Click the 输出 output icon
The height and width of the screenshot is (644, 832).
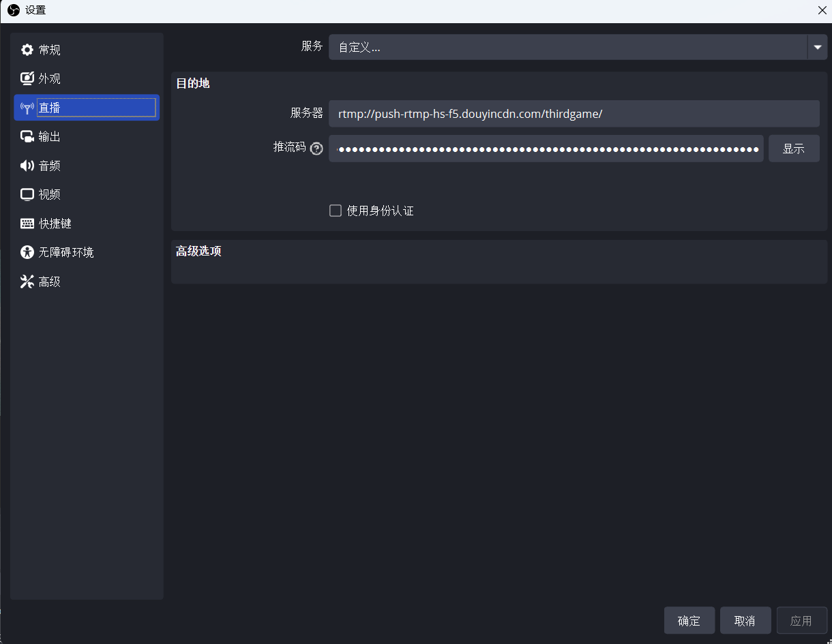(x=27, y=137)
